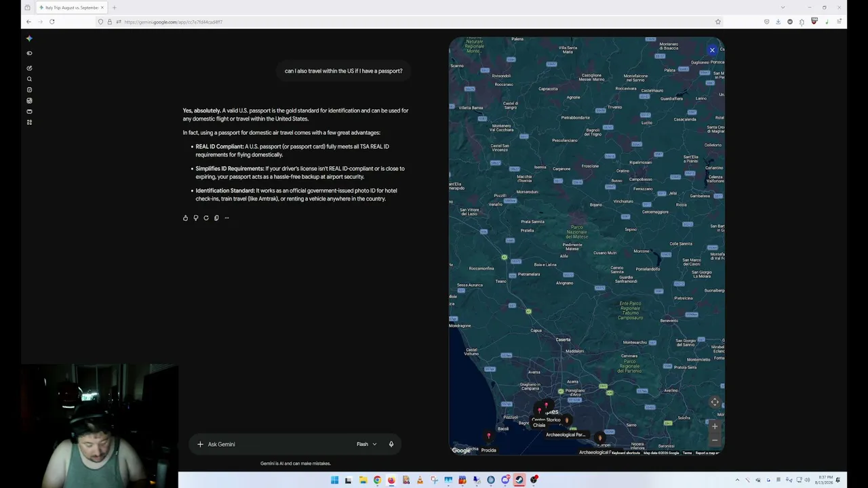The image size is (868, 488).
Task: Open map Keyboard shortcuts
Action: click(x=626, y=453)
